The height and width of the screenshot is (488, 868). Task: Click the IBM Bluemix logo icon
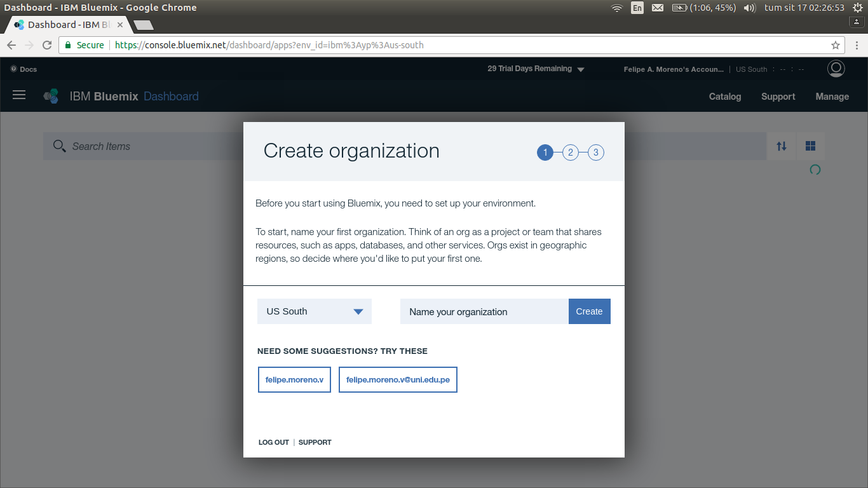(51, 96)
